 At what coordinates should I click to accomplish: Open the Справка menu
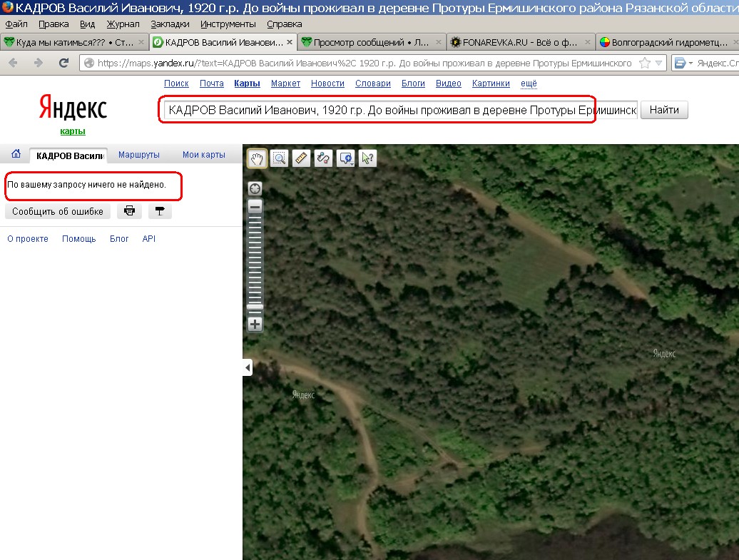284,24
